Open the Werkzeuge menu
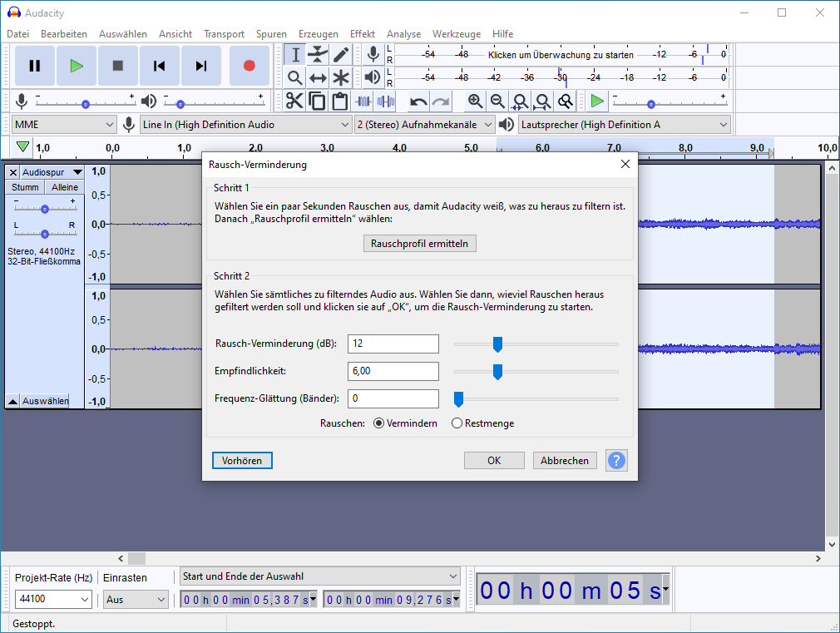Viewport: 840px width, 633px height. [x=456, y=34]
